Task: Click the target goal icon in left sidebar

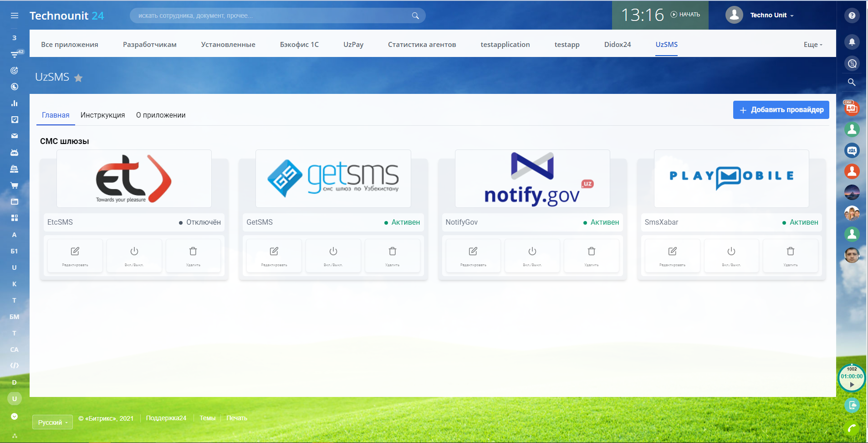Action: 15,71
